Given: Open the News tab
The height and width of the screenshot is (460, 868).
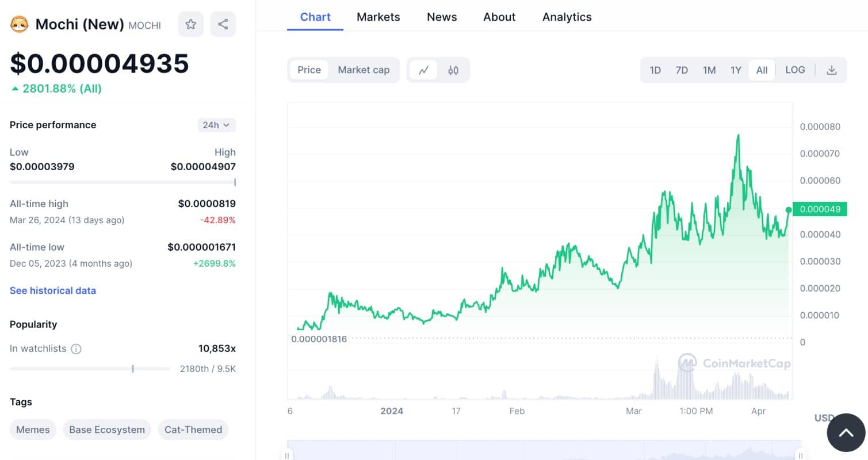Looking at the screenshot, I should 442,17.
